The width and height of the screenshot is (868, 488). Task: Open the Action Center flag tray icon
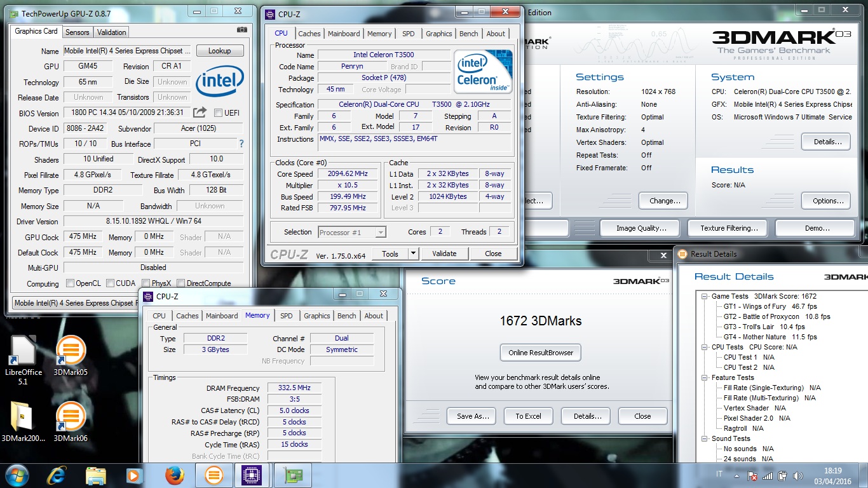pyautogui.click(x=752, y=475)
